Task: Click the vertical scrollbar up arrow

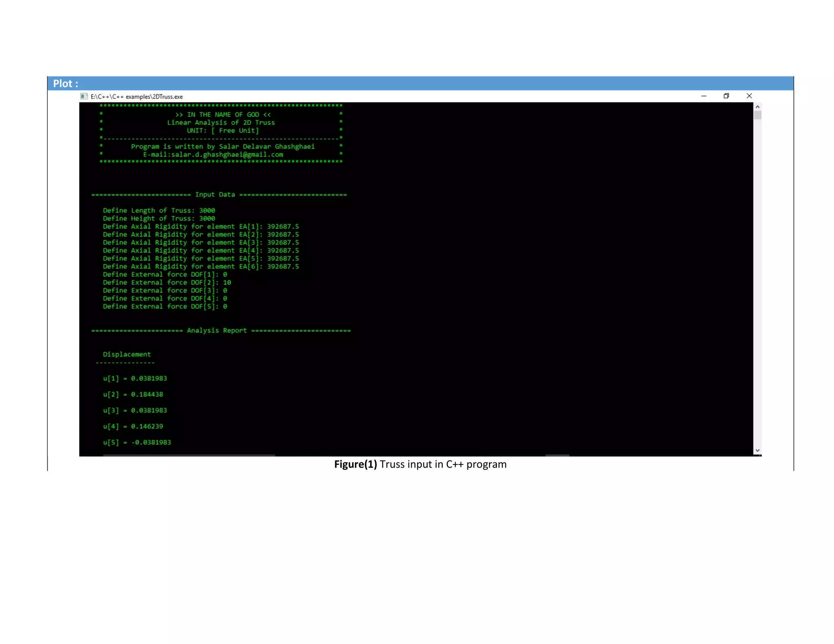Action: [757, 107]
